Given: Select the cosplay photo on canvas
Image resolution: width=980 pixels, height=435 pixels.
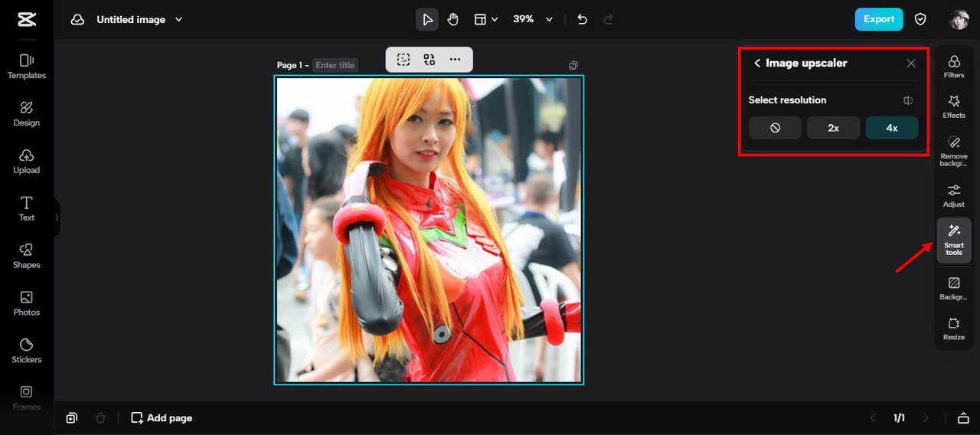Looking at the screenshot, I should pyautogui.click(x=429, y=230).
